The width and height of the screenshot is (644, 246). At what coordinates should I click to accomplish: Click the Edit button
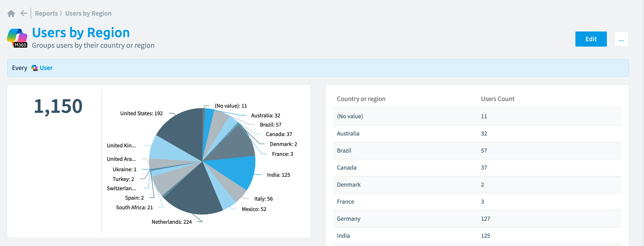point(591,39)
